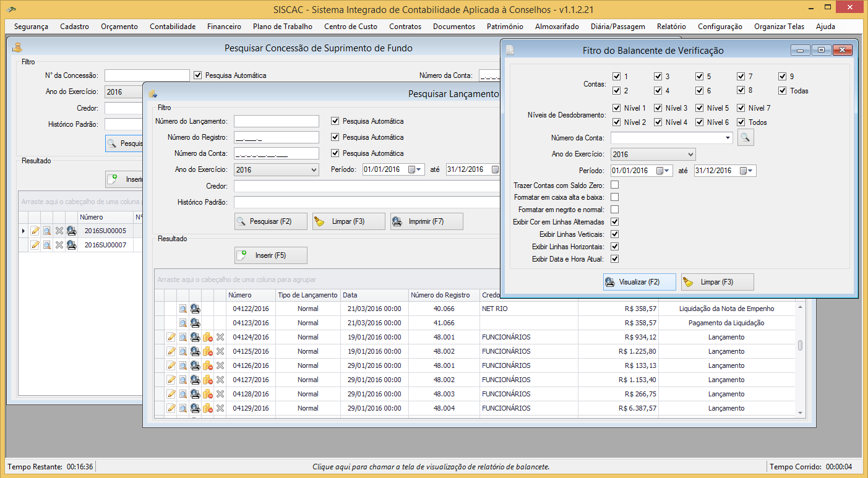
Task: Open the calendar icon for the Balancete start date
Action: pos(660,171)
